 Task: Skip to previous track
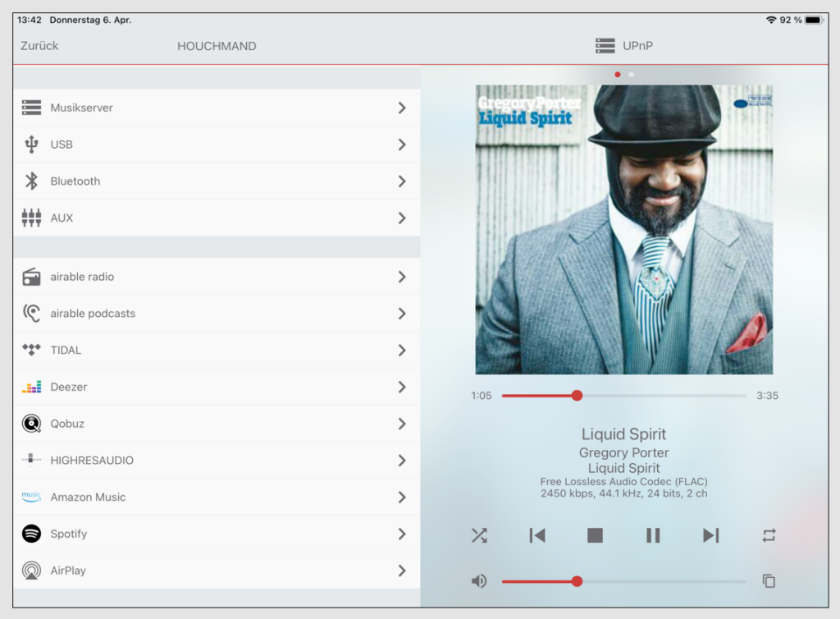point(536,535)
